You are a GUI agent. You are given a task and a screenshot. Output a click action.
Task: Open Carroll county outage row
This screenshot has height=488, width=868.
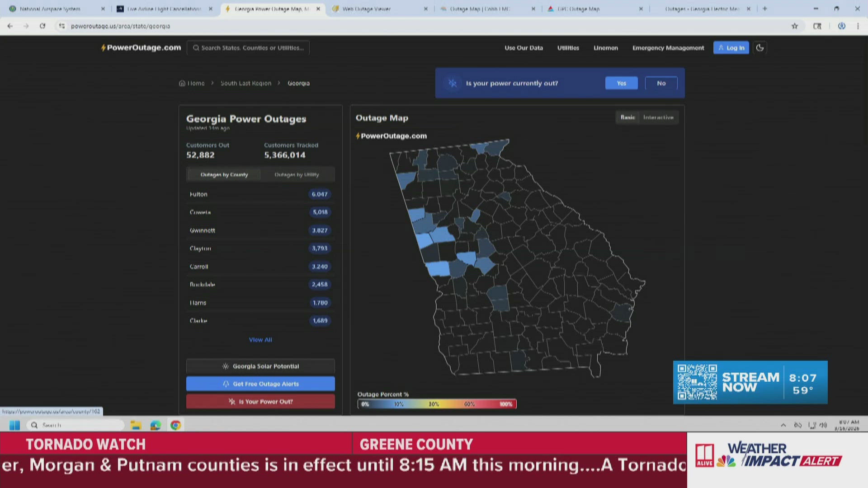point(260,267)
